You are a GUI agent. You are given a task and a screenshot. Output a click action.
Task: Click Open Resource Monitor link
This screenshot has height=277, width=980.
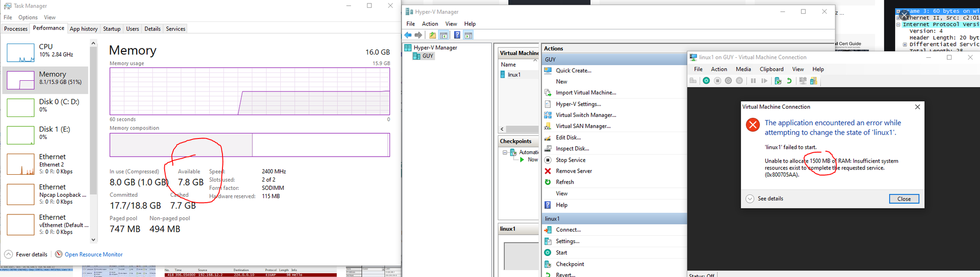coord(94,254)
